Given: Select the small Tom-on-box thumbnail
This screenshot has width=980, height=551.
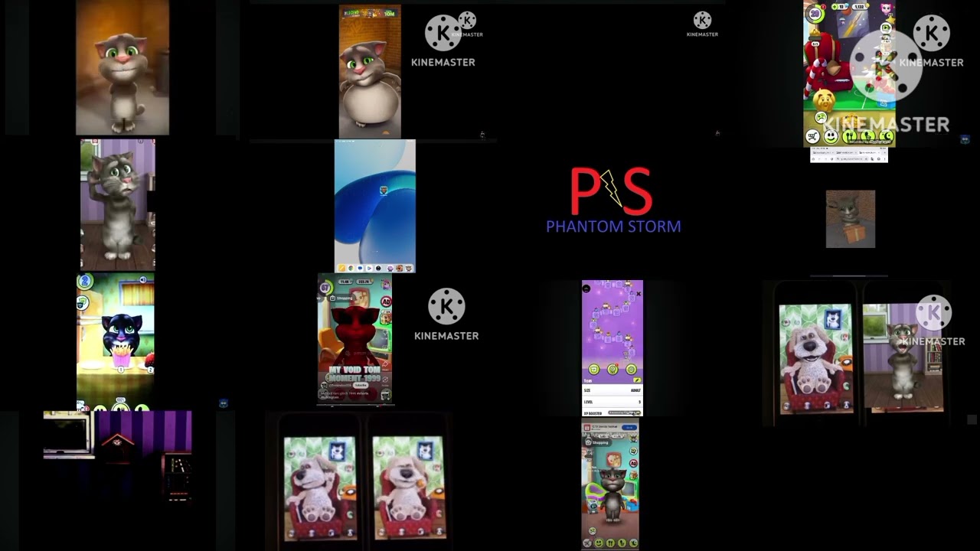Looking at the screenshot, I should (851, 219).
